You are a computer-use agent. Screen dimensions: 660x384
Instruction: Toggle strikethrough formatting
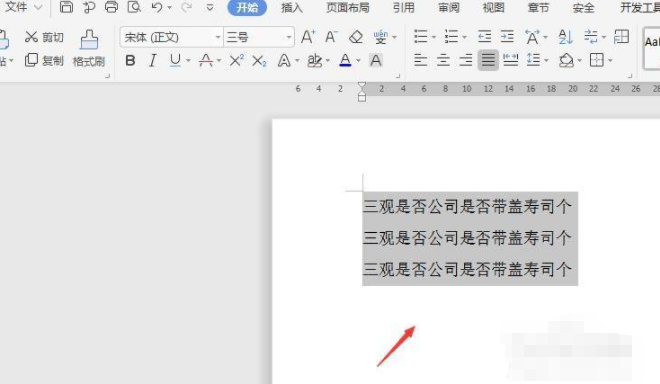[x=206, y=61]
